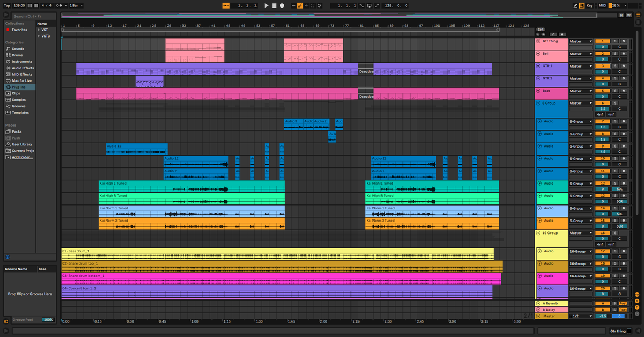644x337 pixels.
Task: Solo the Bell track
Action: (616, 54)
